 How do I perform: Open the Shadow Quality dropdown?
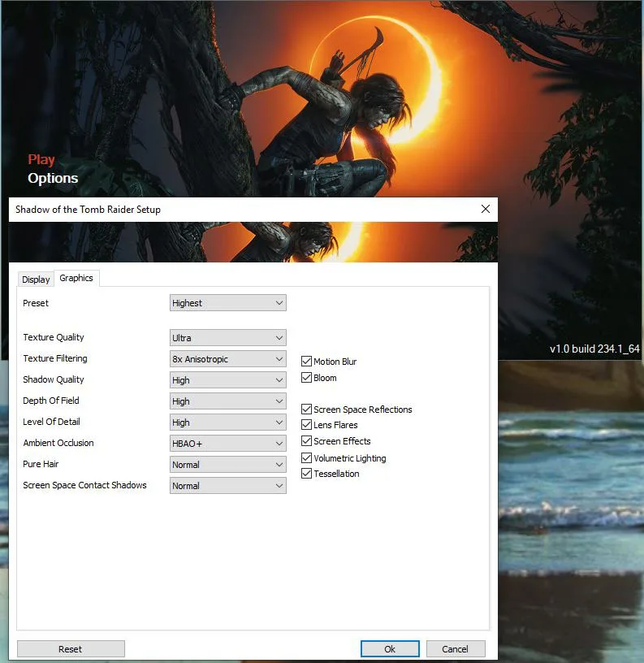pyautogui.click(x=227, y=379)
